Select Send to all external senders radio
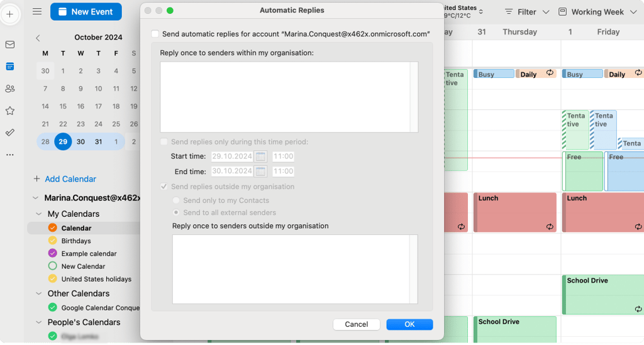This screenshot has width=644, height=345. [x=176, y=212]
